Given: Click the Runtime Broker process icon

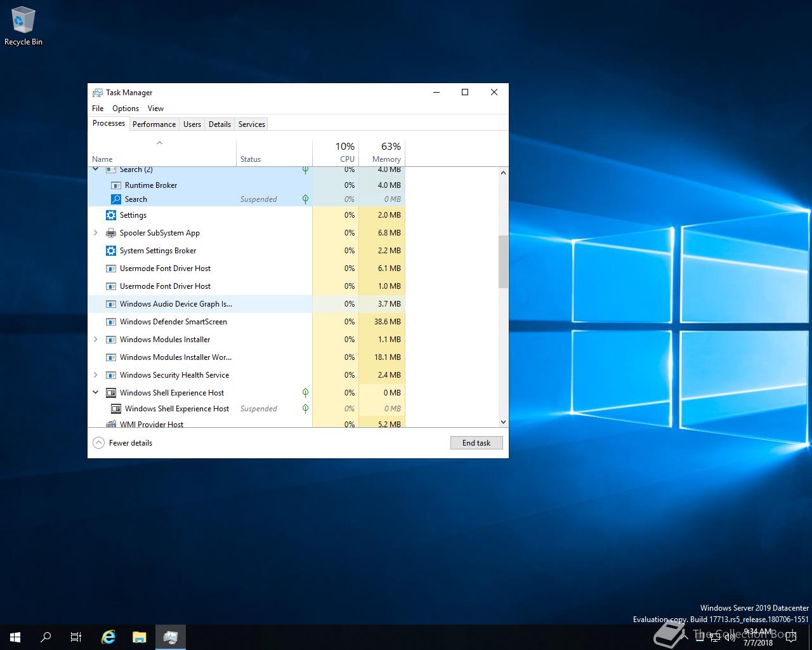Looking at the screenshot, I should (x=116, y=185).
